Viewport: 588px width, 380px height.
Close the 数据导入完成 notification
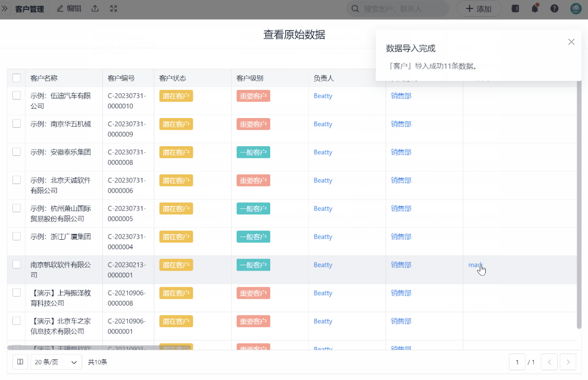[571, 42]
